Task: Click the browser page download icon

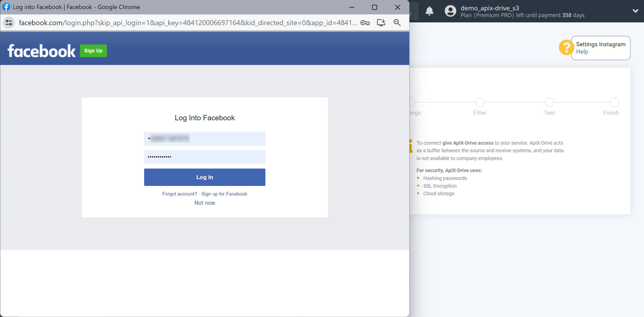Action: (381, 22)
